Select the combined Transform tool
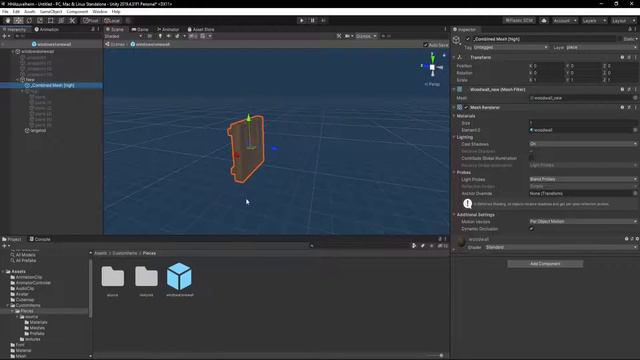640x360 pixels. point(61,20)
